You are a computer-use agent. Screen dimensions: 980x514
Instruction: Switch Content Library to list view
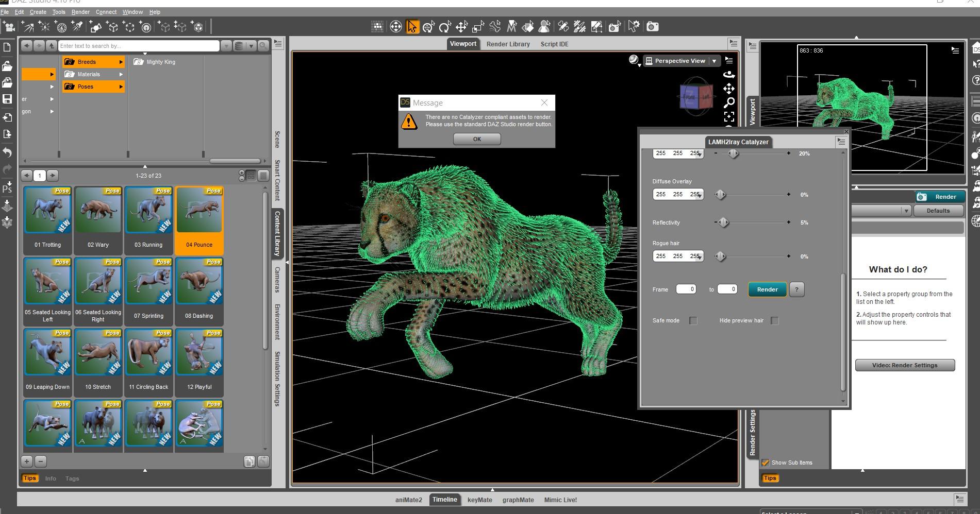pyautogui.click(x=263, y=176)
